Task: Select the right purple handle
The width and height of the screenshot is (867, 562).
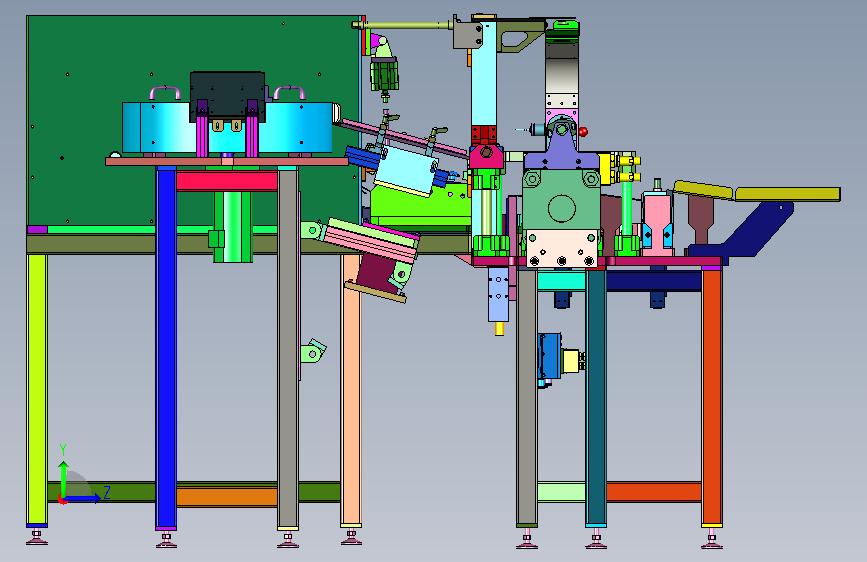Action: 289,92
